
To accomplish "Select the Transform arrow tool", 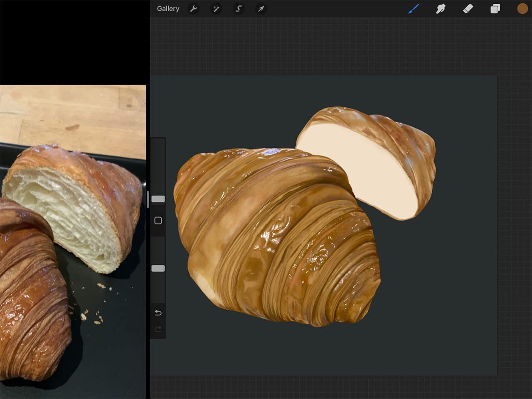I will 261,9.
